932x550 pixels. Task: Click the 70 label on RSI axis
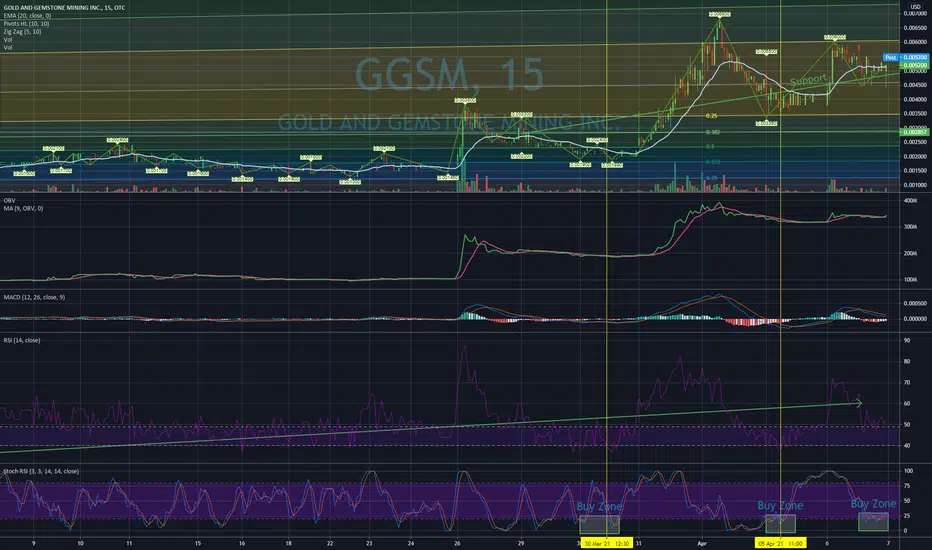click(907, 383)
